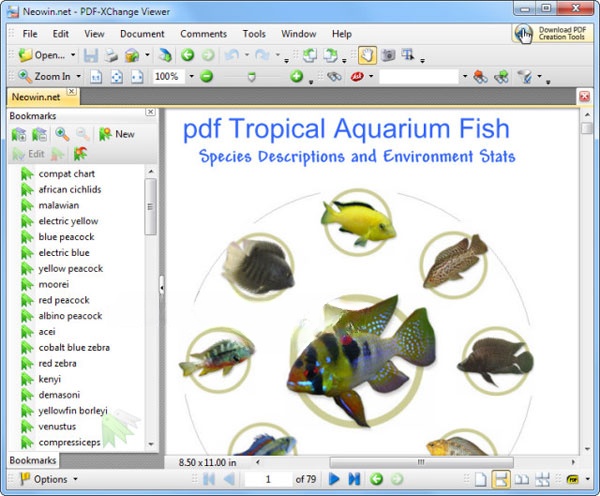Open the Tools menu
Image resolution: width=600 pixels, height=496 pixels.
pos(254,34)
